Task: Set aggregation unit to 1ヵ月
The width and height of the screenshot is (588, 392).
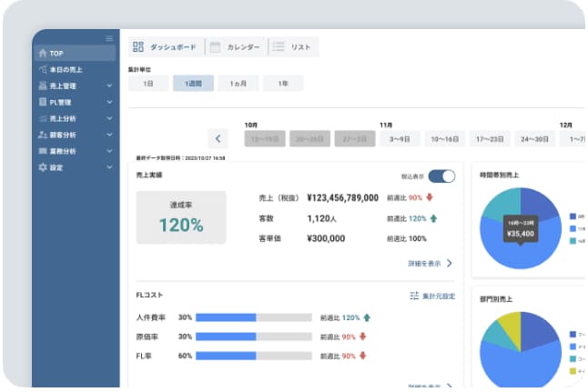Action: point(238,83)
